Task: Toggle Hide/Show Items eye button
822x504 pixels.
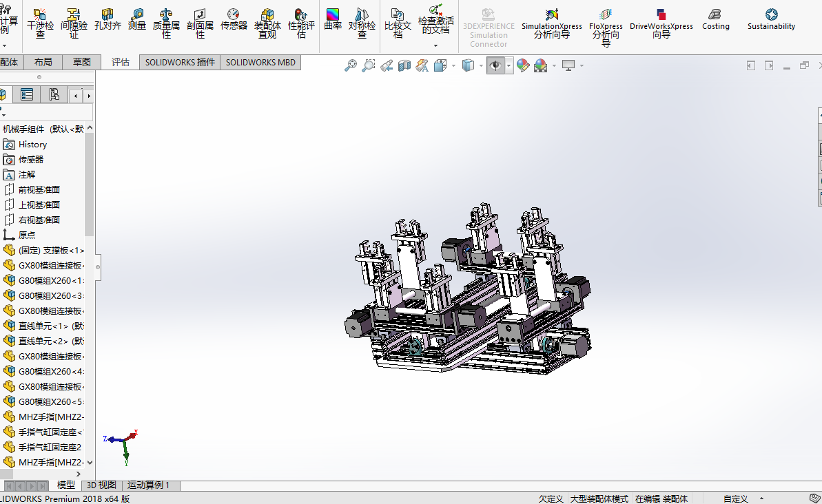Action: coord(495,65)
